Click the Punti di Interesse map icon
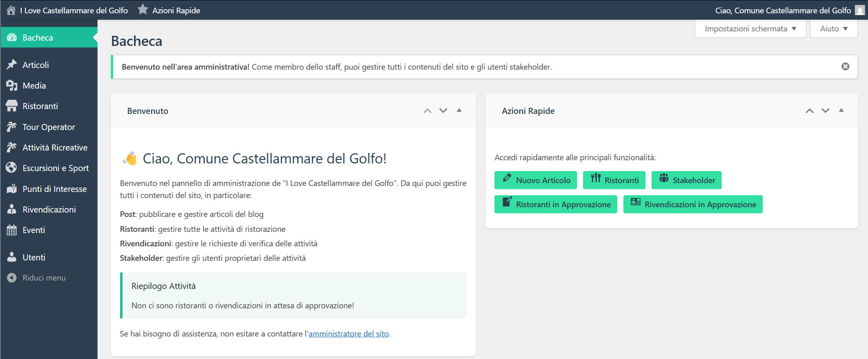Screen dimensions: 868x359 click(12, 189)
